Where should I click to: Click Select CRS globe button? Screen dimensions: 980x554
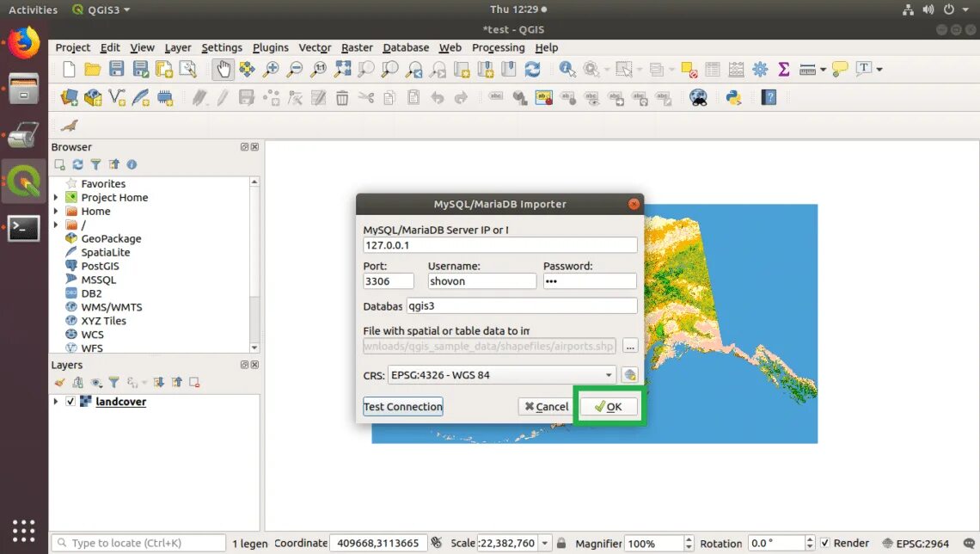coord(630,374)
